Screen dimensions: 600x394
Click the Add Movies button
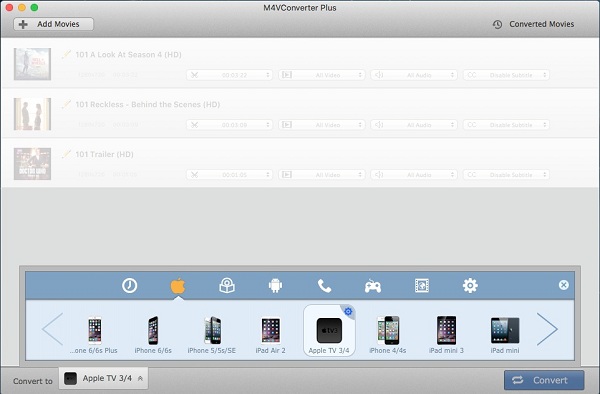[x=54, y=24]
